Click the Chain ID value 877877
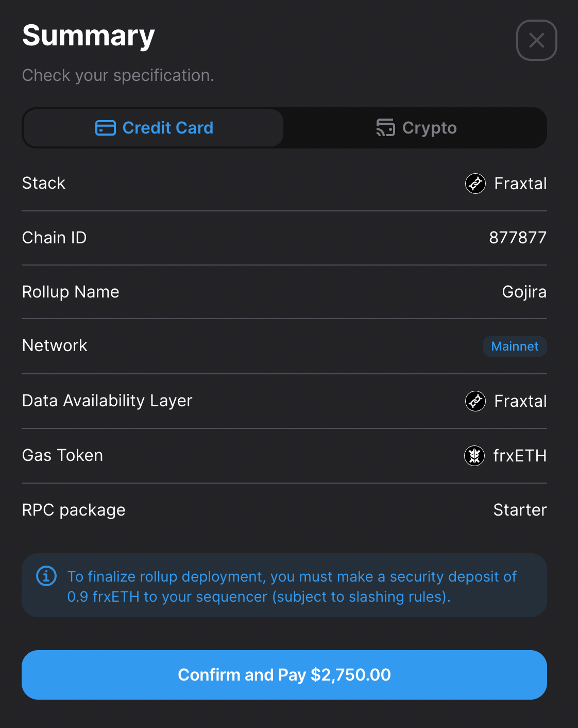578x728 pixels. [518, 238]
